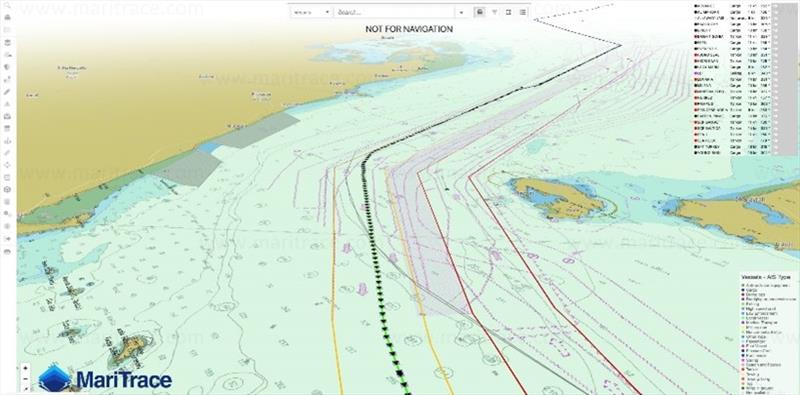Open the list view icon in top toolbar
Screen dimensions: 800x395
click(523, 12)
